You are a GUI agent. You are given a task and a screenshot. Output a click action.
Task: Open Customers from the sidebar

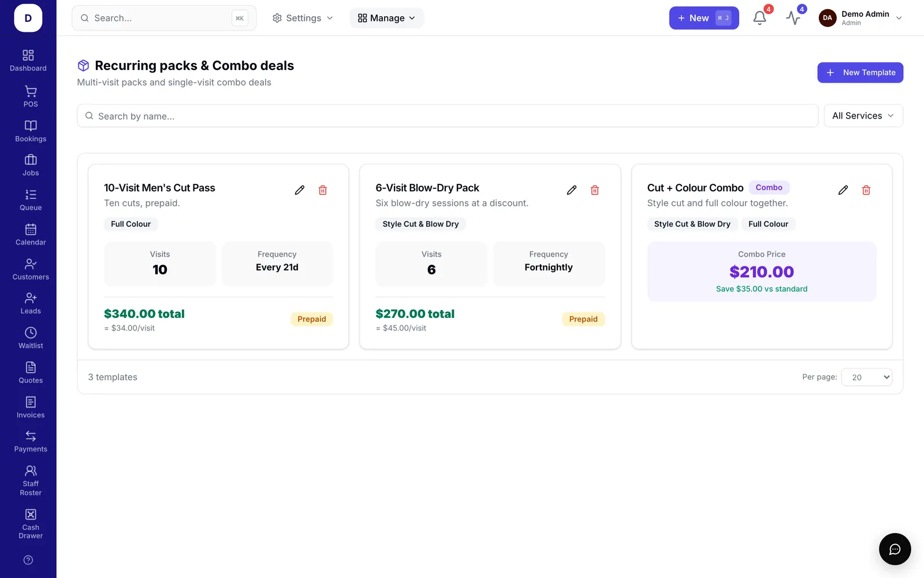pos(31,269)
